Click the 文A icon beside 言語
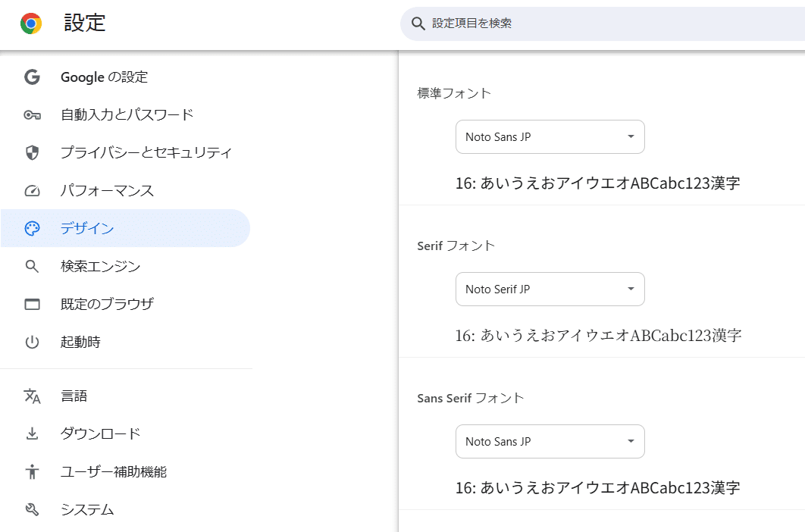805x532 pixels. (x=32, y=396)
